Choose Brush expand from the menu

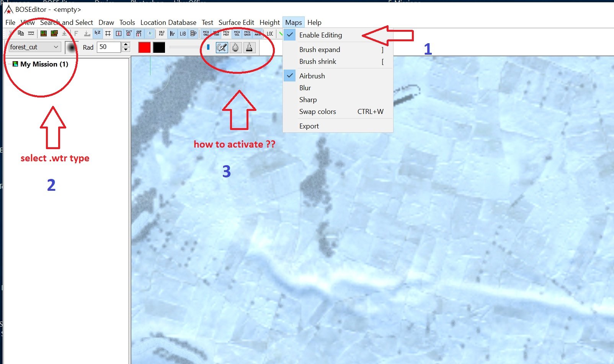[x=338, y=50]
